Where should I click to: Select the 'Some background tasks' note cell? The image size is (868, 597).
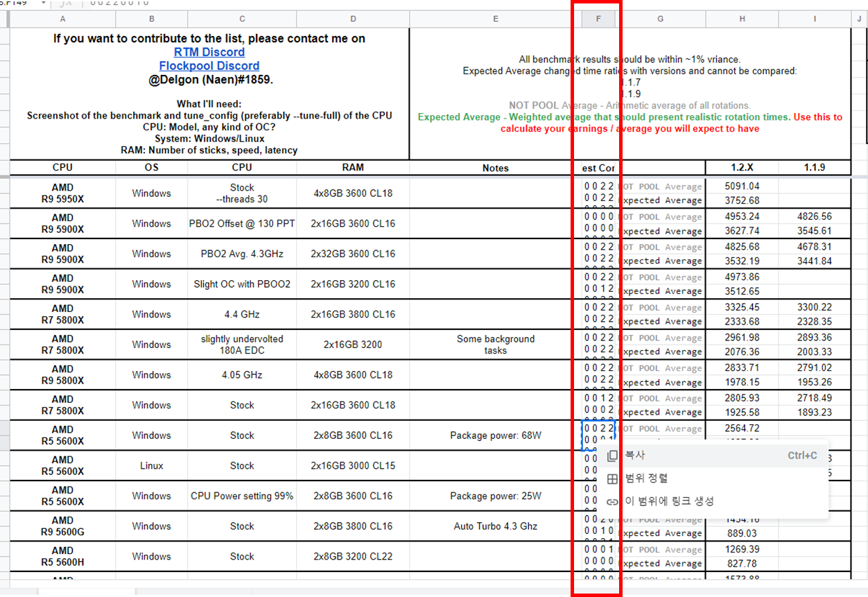tap(496, 345)
